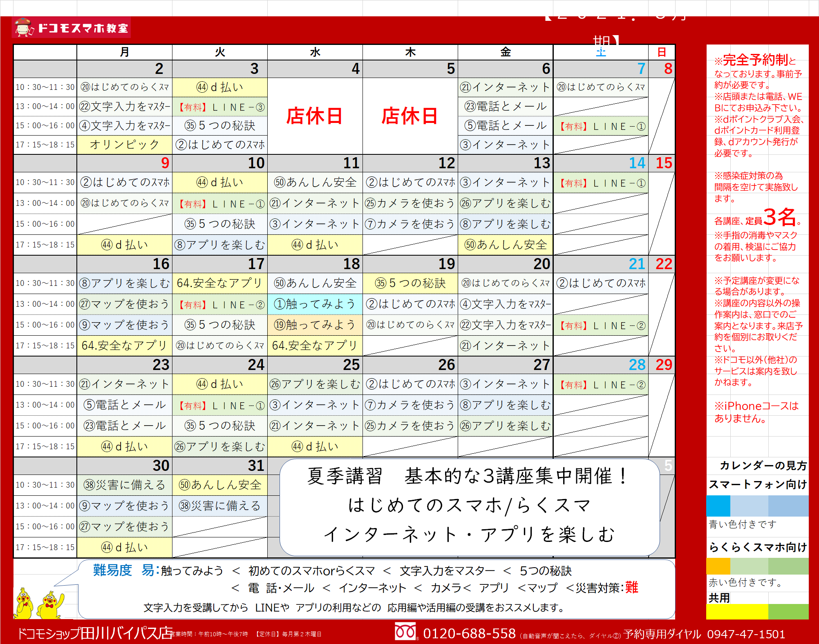Select the blue 土 weekday column header

pos(600,52)
